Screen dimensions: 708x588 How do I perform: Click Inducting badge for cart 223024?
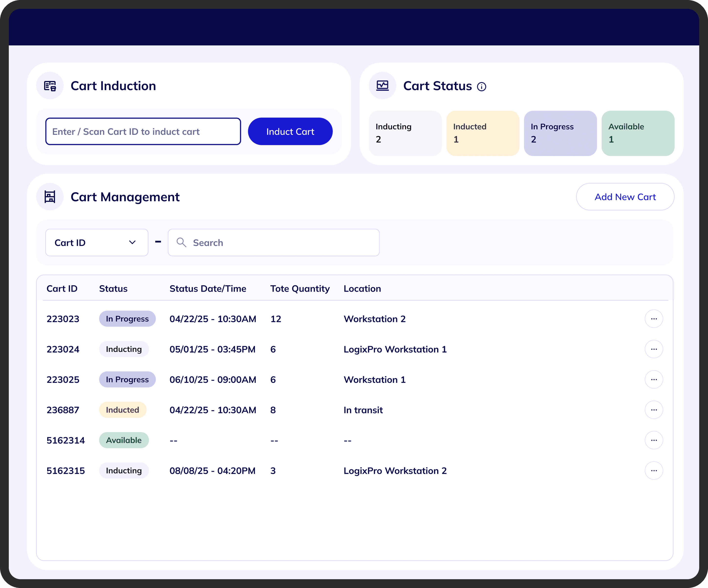tap(124, 349)
